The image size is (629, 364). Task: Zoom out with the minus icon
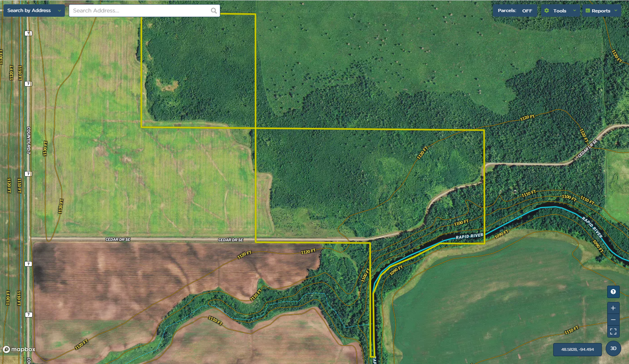tap(613, 320)
